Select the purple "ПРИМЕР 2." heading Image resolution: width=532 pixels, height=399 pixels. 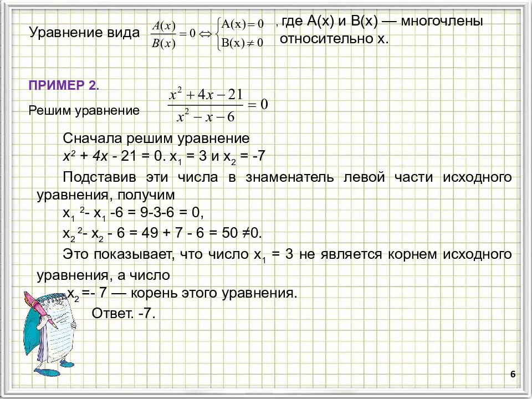coord(64,86)
